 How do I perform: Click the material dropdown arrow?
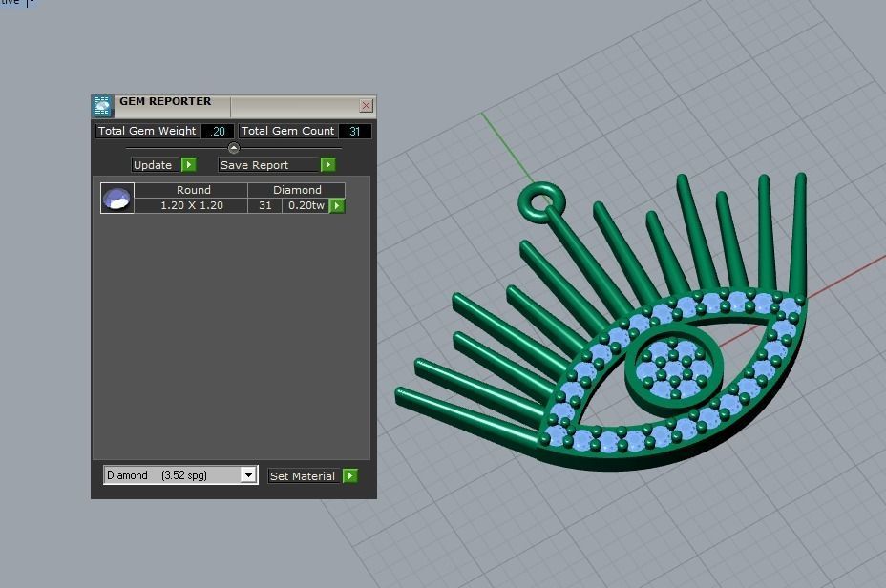click(248, 475)
